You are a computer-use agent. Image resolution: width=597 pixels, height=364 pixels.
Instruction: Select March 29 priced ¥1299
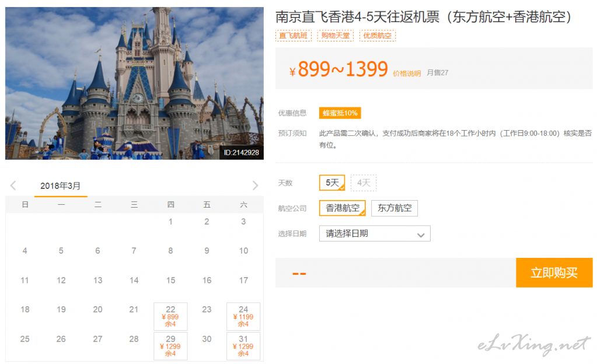[x=170, y=346]
